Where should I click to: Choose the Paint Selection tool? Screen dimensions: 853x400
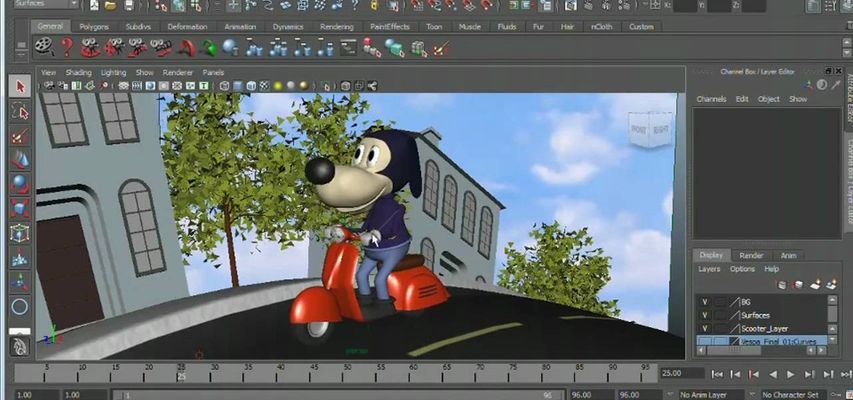point(19,136)
